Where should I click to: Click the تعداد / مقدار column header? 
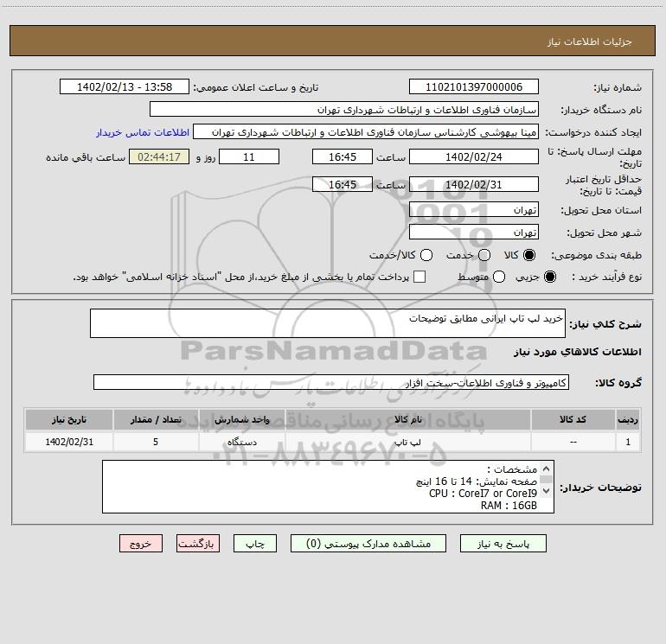pos(156,420)
